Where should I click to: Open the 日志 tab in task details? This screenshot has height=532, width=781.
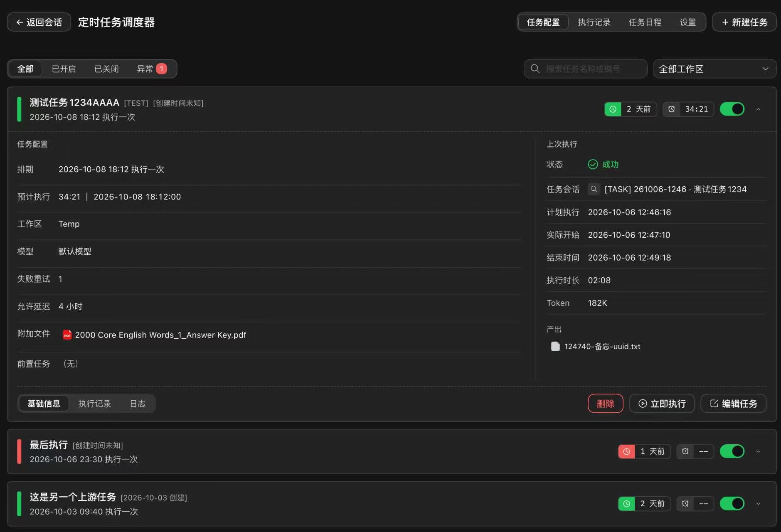pos(138,404)
